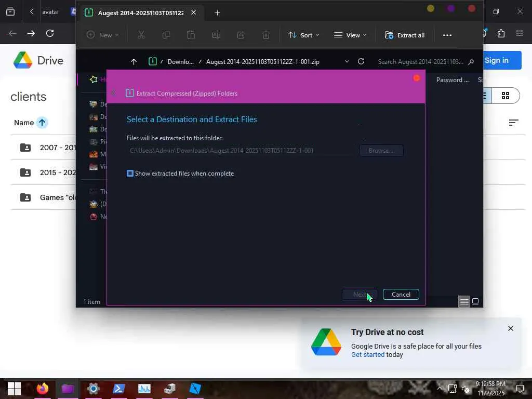532x399 pixels.
Task: Launch Firefox from the taskbar
Action: click(x=43, y=389)
